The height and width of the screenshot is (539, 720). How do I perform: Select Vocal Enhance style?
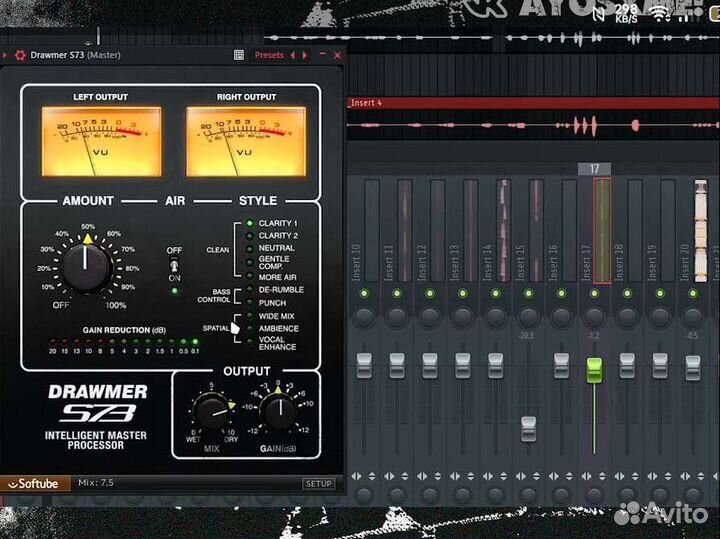click(250, 342)
